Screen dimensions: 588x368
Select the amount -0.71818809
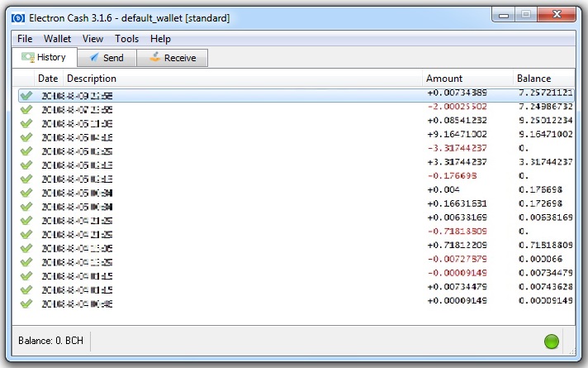tap(458, 232)
